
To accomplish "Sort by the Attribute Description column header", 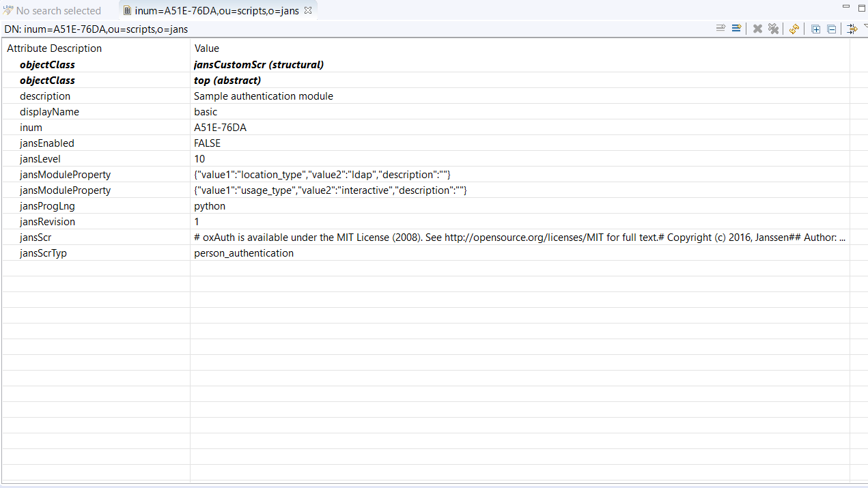I will [x=54, y=48].
